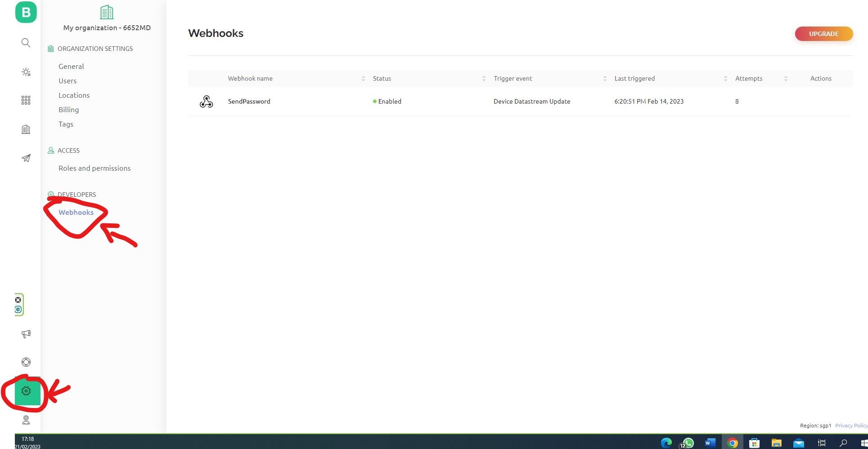This screenshot has height=449, width=868.
Task: Sort the table by Last triggered arrows
Action: 725,79
